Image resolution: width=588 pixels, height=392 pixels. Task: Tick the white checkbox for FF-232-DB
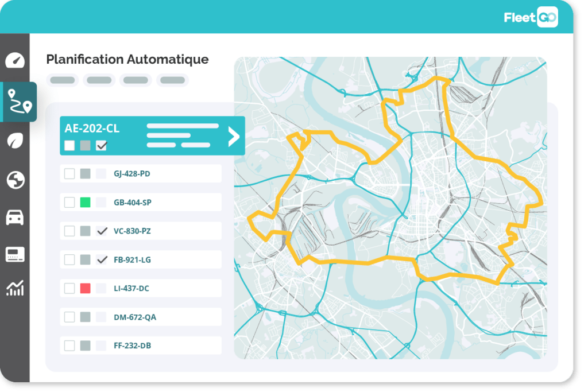(x=69, y=346)
